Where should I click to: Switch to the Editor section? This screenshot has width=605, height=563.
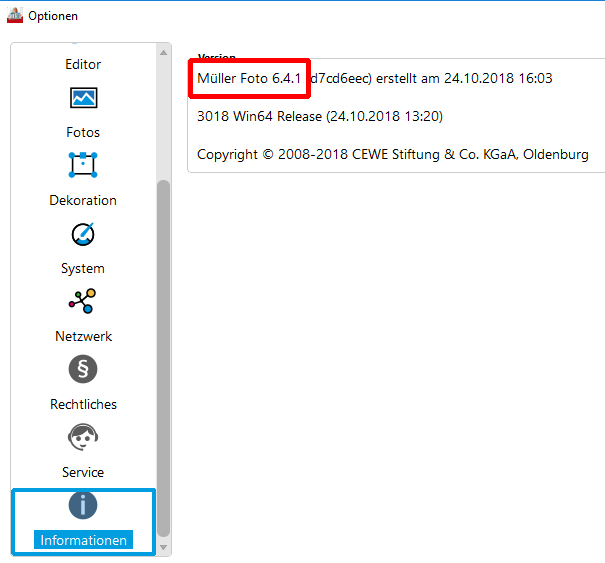click(83, 64)
